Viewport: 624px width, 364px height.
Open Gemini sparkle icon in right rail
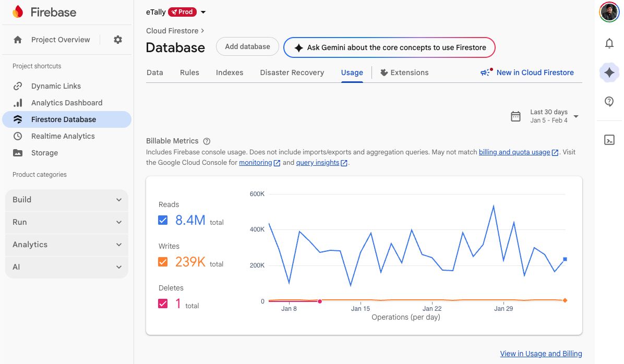(609, 73)
